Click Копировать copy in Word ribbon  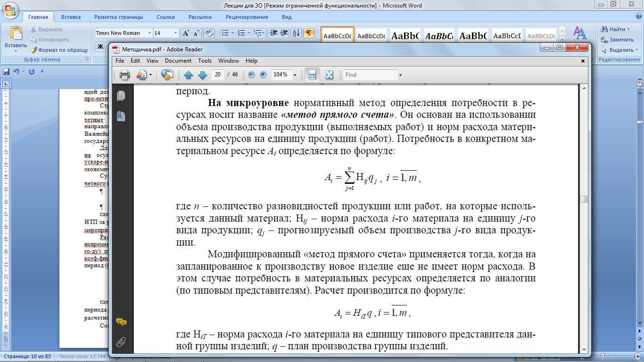(x=50, y=40)
